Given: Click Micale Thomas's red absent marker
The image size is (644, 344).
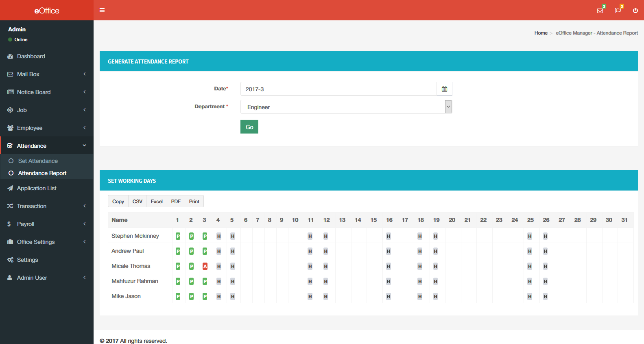Looking at the screenshot, I should 205,266.
